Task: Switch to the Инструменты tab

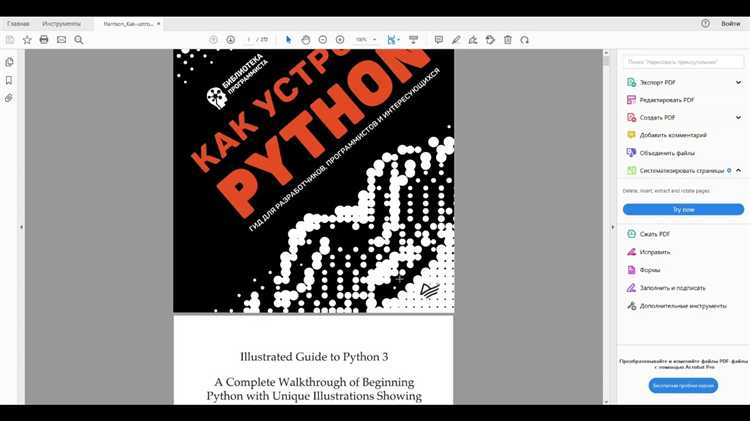Action: (61, 23)
